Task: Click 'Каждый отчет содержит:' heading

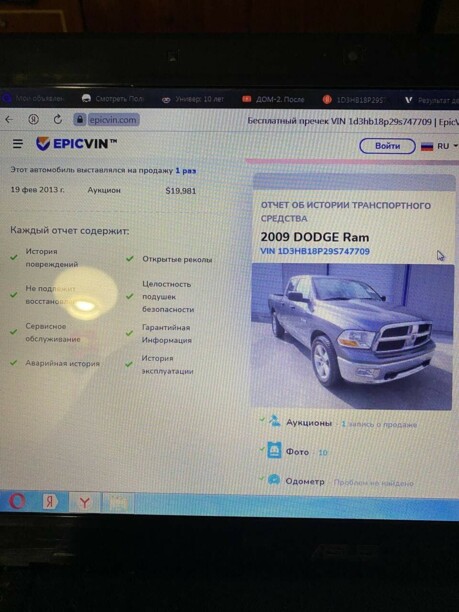Action: coord(69,230)
